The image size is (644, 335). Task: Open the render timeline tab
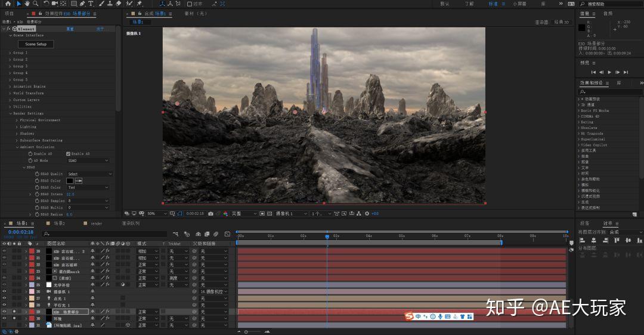click(96, 223)
